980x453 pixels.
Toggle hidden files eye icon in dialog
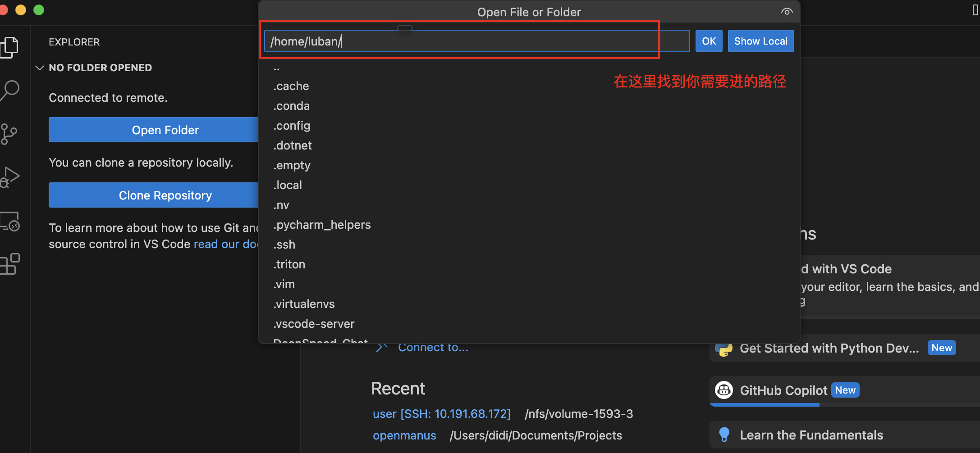tap(787, 12)
